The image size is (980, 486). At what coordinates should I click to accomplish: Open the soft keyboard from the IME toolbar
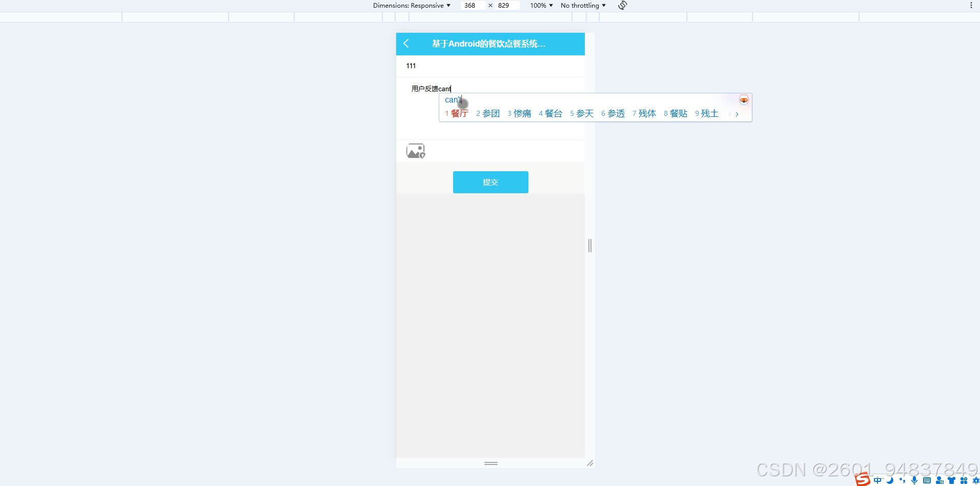coord(926,480)
